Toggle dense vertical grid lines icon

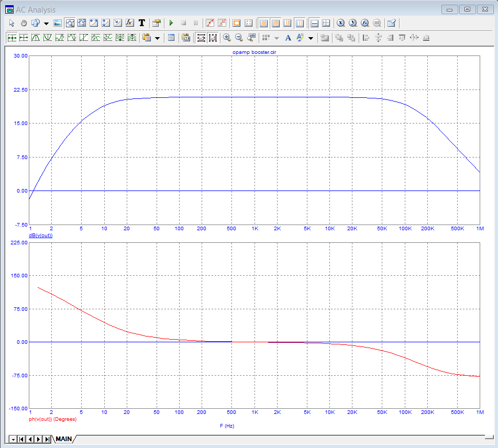(263, 23)
